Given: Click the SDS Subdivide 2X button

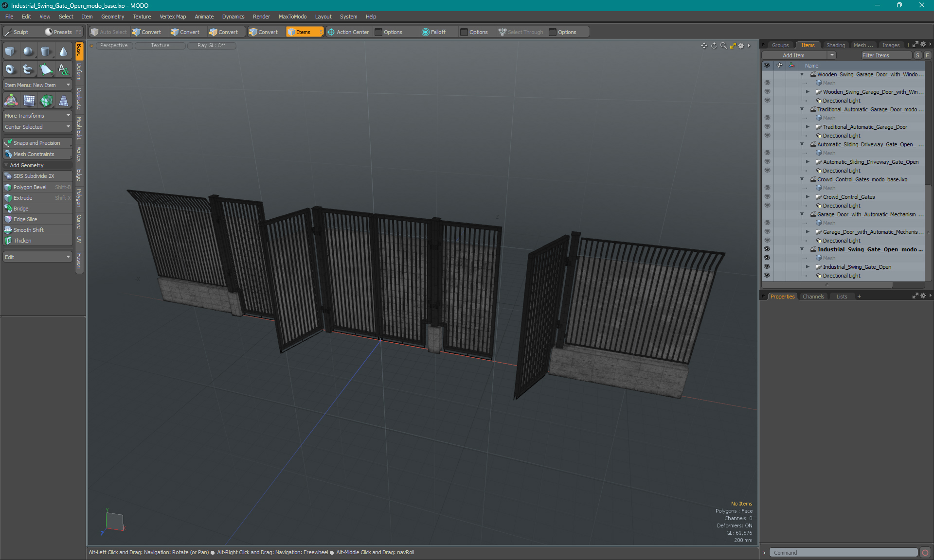Looking at the screenshot, I should coord(37,176).
